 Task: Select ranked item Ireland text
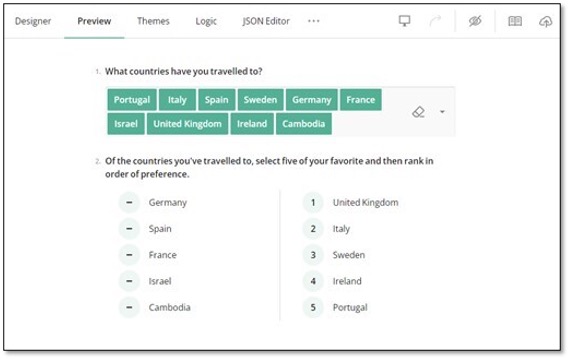[347, 281]
